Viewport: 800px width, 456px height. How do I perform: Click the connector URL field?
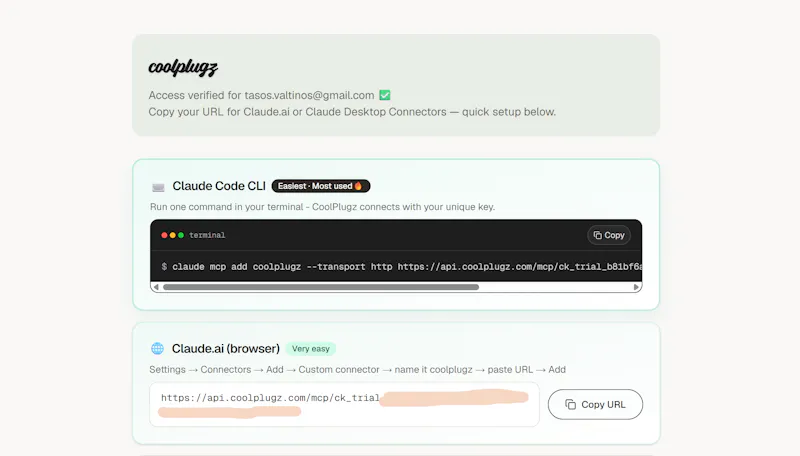(x=344, y=404)
